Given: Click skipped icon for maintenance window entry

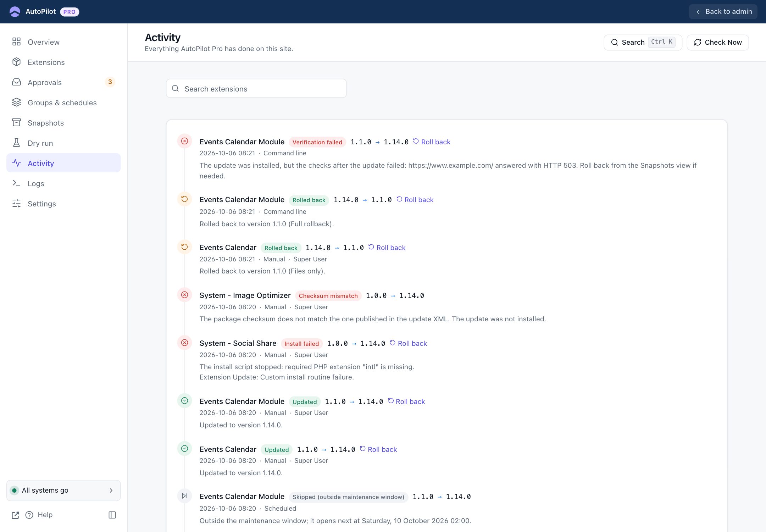Looking at the screenshot, I should (184, 496).
